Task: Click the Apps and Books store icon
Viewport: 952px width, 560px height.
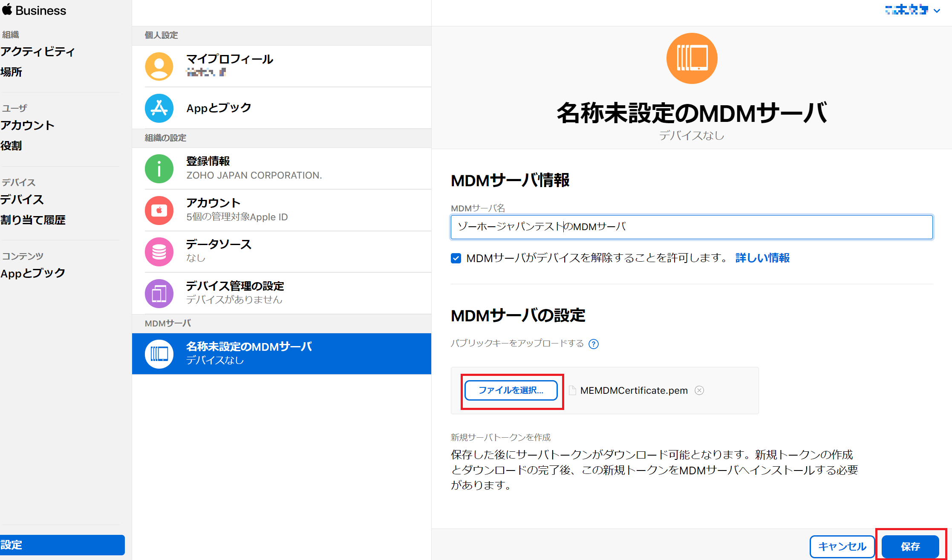Action: (159, 108)
